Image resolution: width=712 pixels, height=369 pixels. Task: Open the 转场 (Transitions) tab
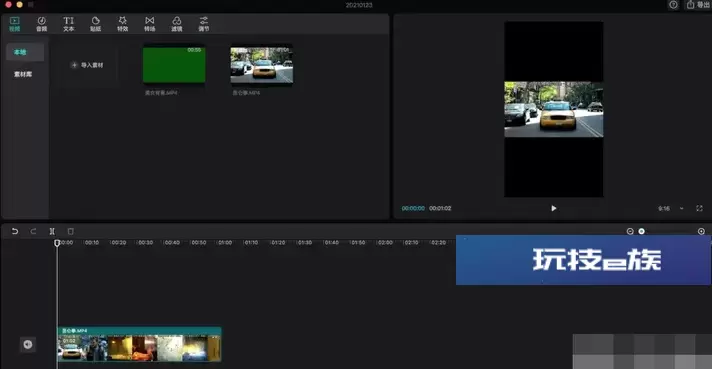[149, 24]
